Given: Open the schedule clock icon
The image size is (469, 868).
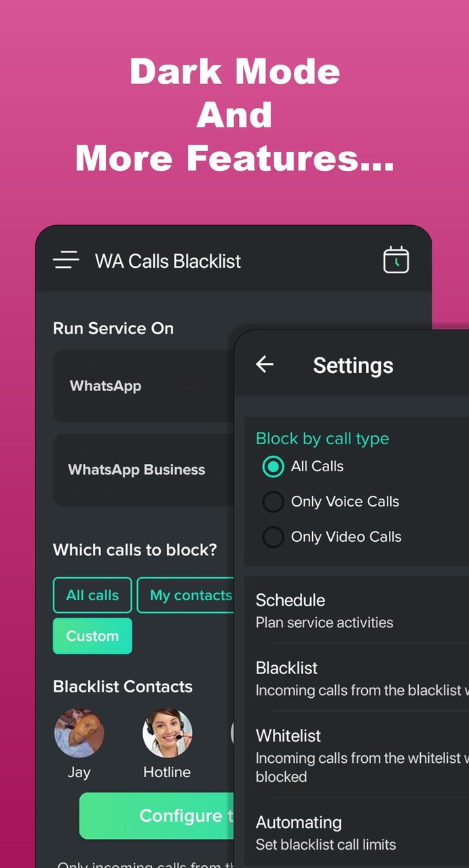Looking at the screenshot, I should (x=396, y=260).
